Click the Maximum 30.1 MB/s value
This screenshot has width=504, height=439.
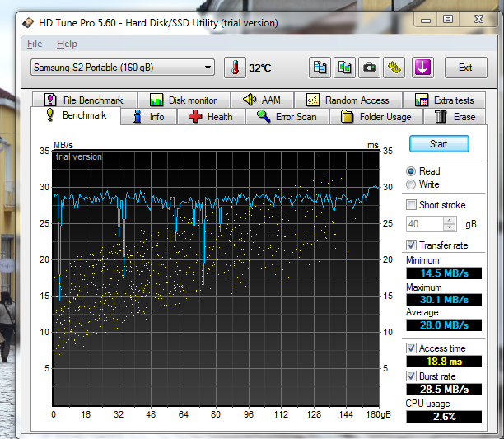click(444, 300)
